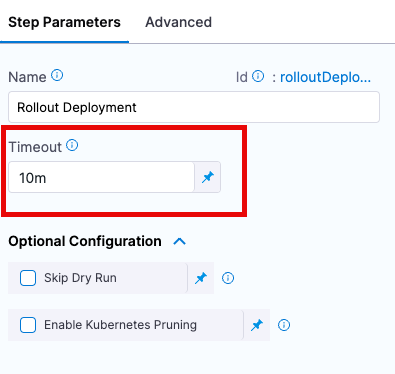Click the pin icon for Skip Dry Run
395x374 pixels.
201,278
